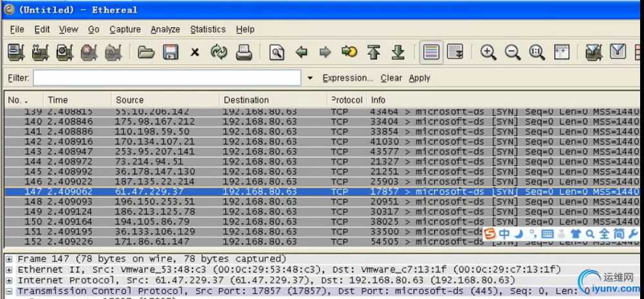Expand the Ethernet II tree node
644x299 pixels.
point(8,270)
